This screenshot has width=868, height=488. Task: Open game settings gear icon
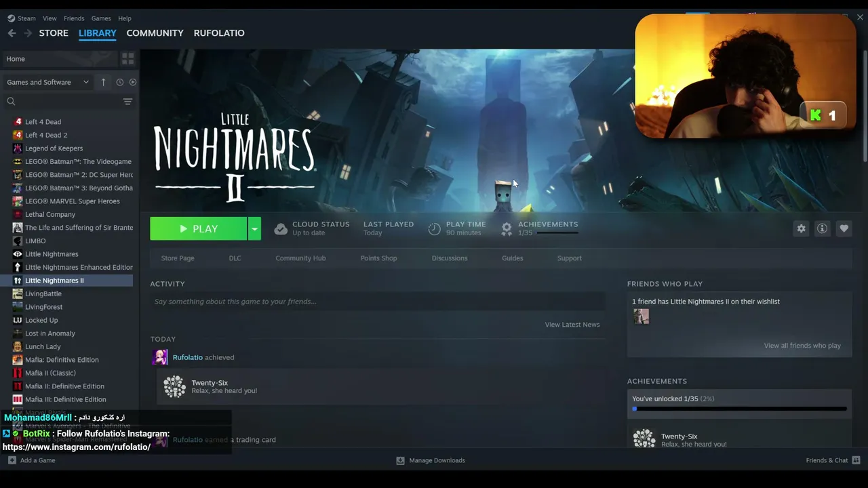[802, 228]
